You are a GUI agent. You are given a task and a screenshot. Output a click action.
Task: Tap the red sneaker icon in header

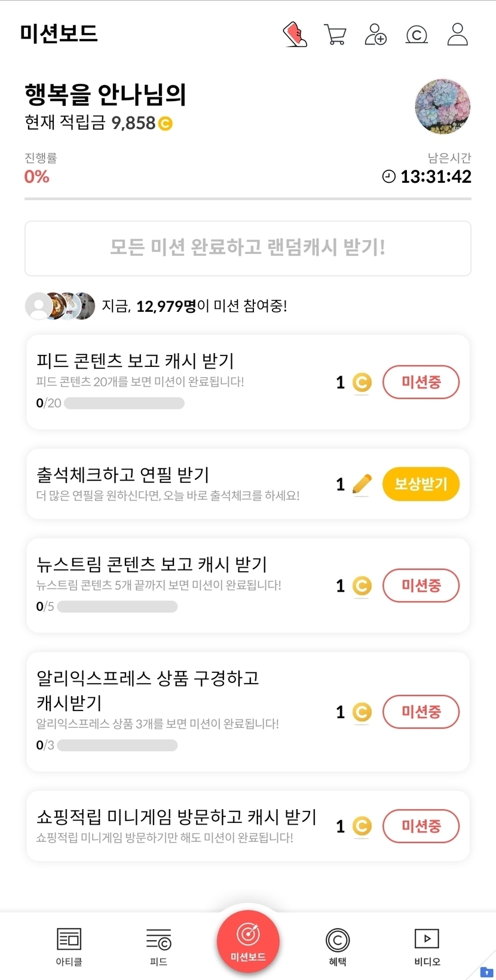click(x=295, y=35)
